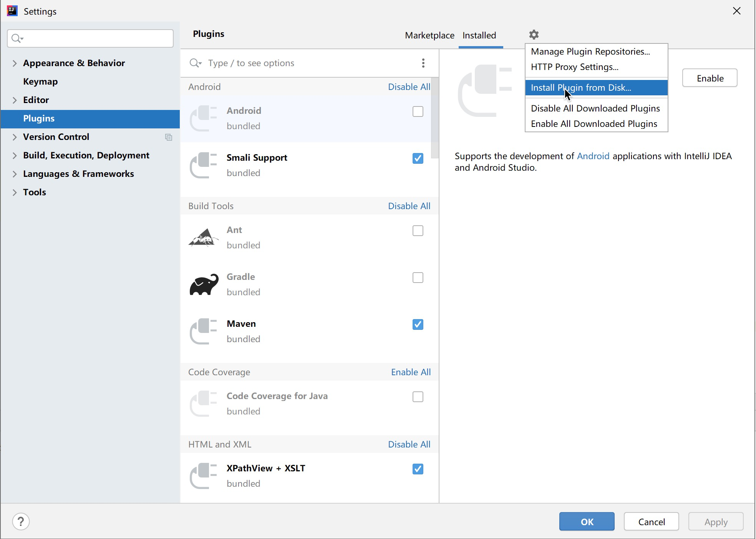756x539 pixels.
Task: Expand the Tools settings node
Action: [x=15, y=192]
